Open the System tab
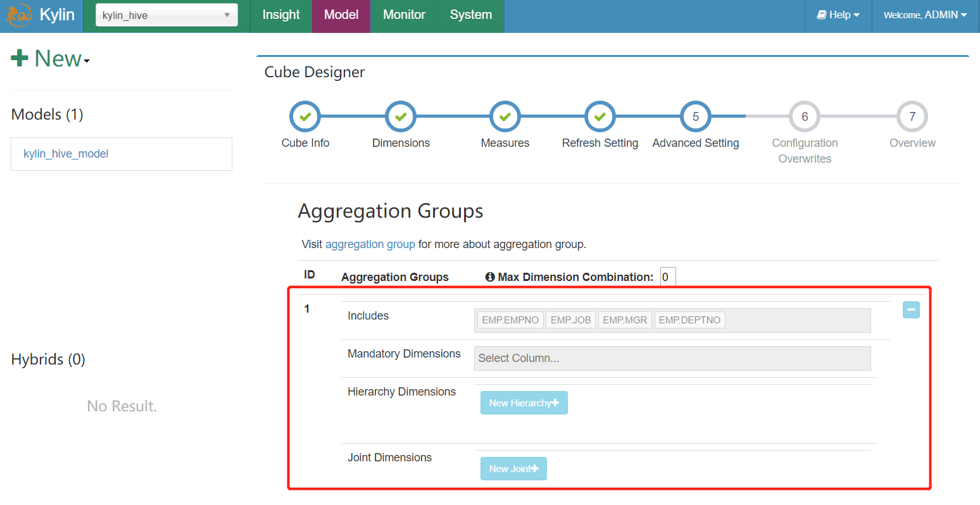This screenshot has width=980, height=505. coord(471,15)
